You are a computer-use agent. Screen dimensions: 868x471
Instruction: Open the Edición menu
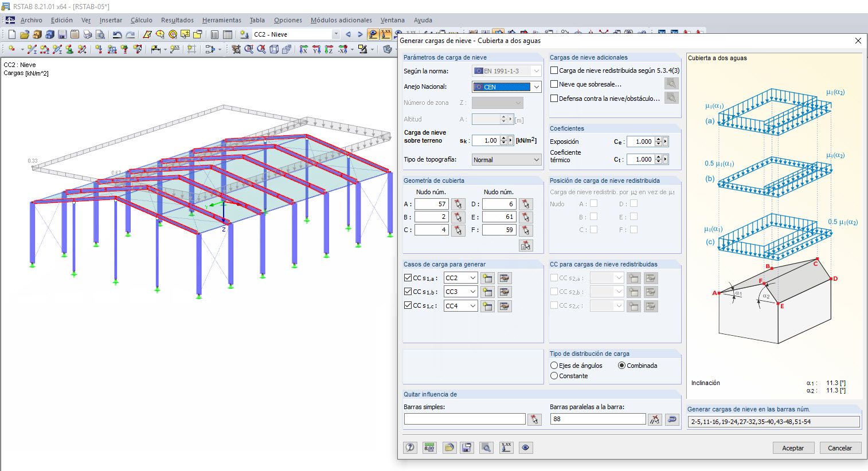[62, 20]
